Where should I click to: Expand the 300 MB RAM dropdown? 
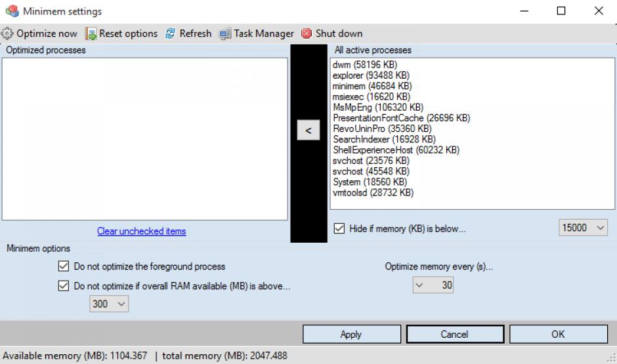coord(120,304)
